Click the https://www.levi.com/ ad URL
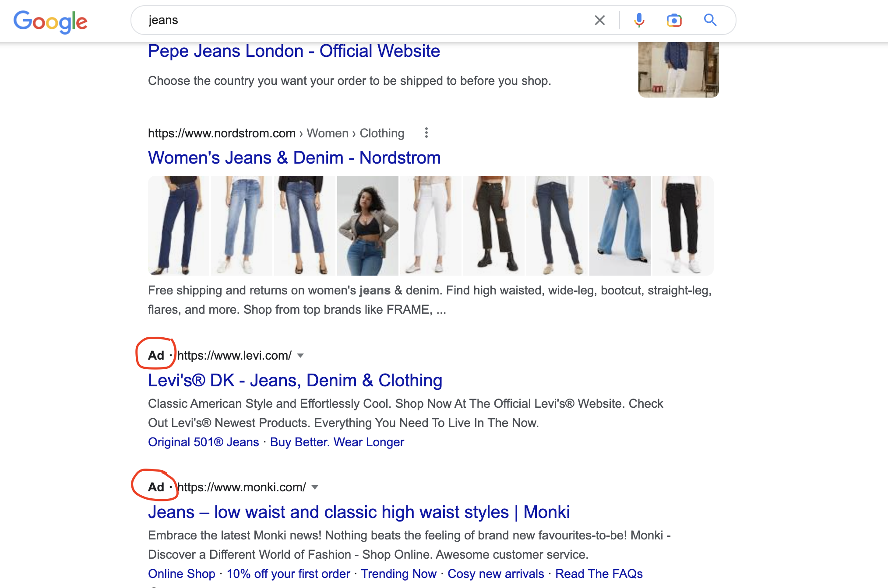888x588 pixels. tap(234, 355)
